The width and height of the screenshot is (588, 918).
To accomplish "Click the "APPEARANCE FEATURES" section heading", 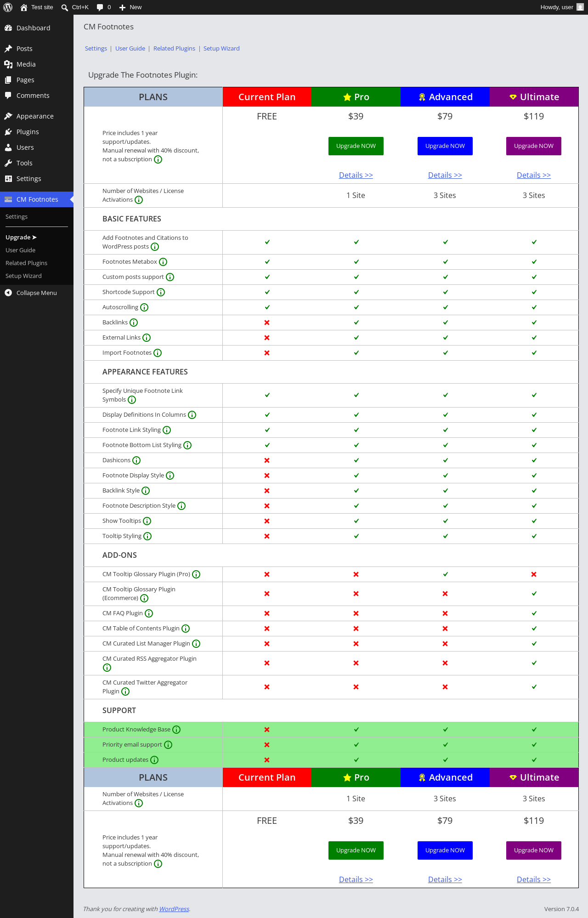I will pos(145,372).
